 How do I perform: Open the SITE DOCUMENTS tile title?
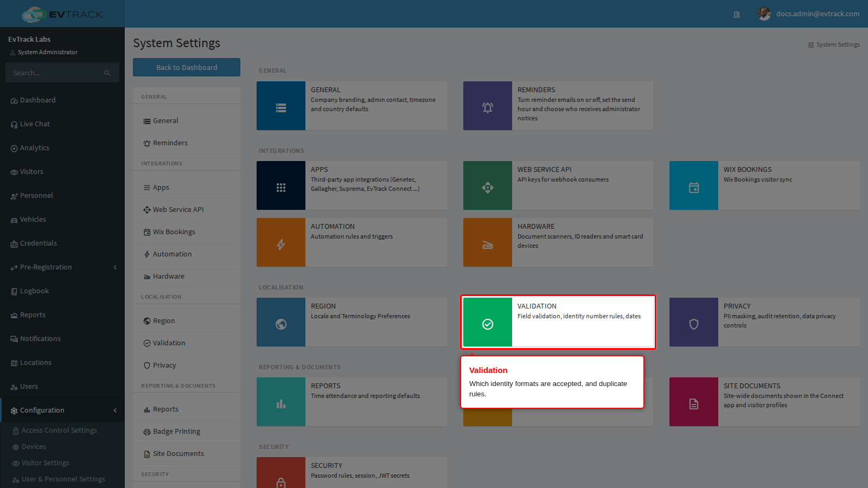click(x=752, y=386)
